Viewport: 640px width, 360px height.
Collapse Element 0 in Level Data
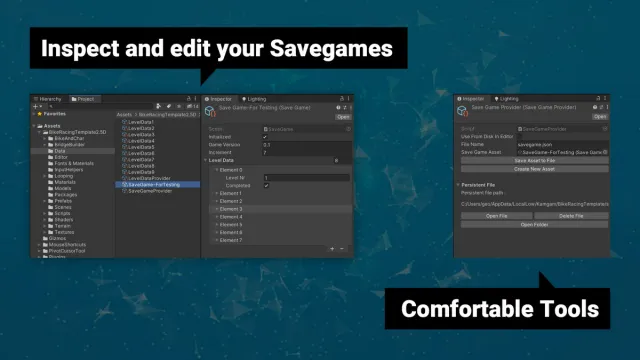[x=217, y=170]
